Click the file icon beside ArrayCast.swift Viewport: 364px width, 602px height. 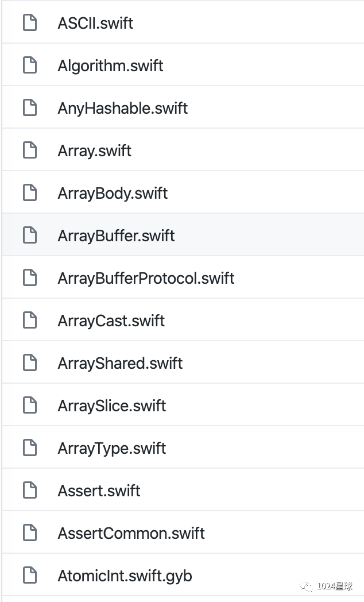tap(29, 321)
